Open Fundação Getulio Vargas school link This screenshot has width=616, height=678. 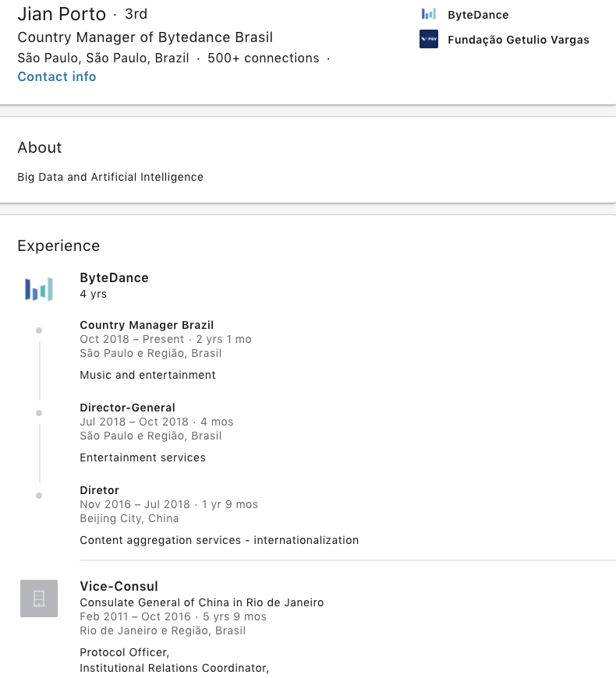point(518,40)
